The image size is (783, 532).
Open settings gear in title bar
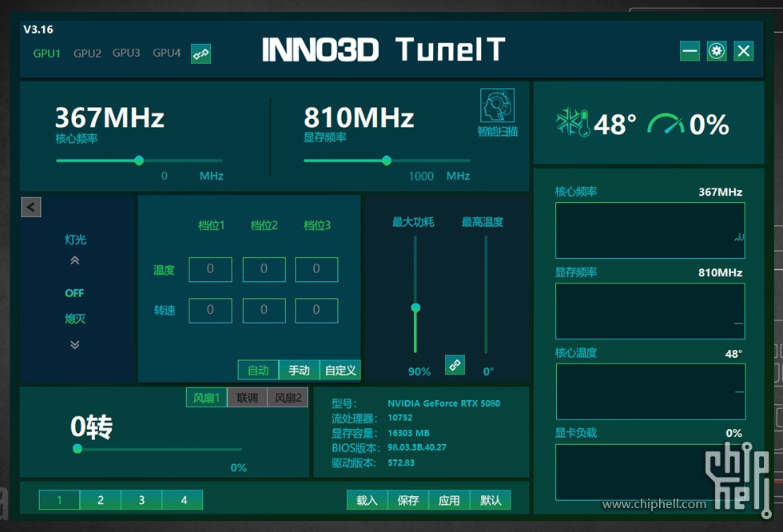point(717,51)
